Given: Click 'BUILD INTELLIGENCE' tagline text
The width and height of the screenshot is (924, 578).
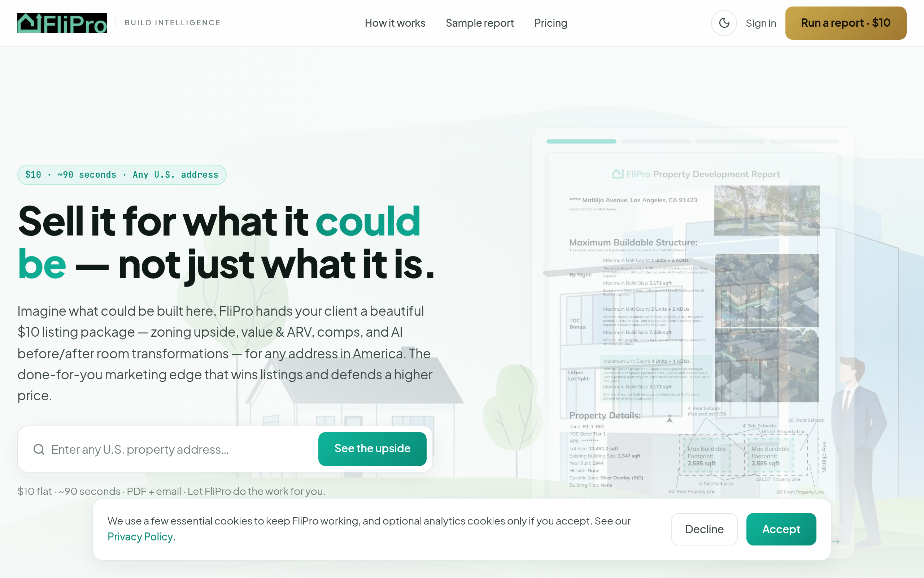Looking at the screenshot, I should 173,23.
